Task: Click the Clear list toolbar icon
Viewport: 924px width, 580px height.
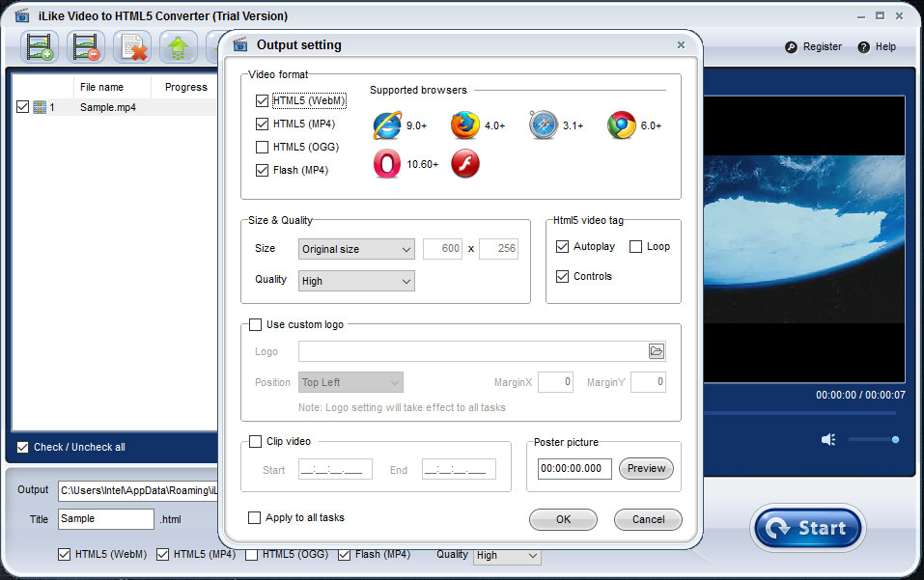Action: (132, 47)
